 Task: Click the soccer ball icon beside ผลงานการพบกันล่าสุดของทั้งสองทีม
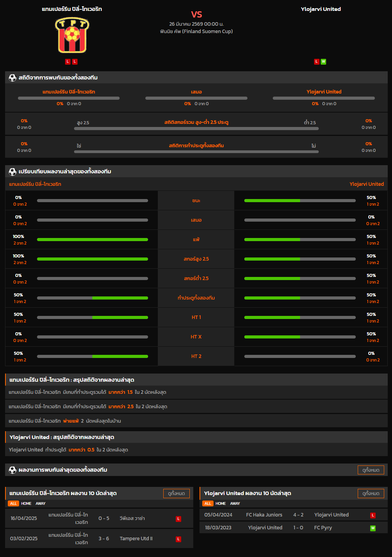12,470
